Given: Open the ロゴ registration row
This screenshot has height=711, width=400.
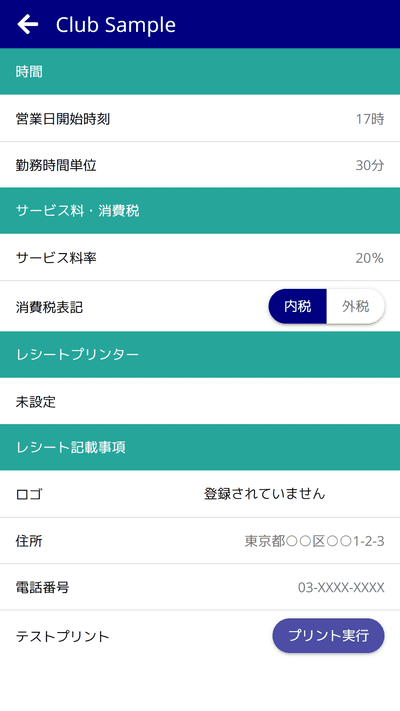Looking at the screenshot, I should click(x=200, y=494).
